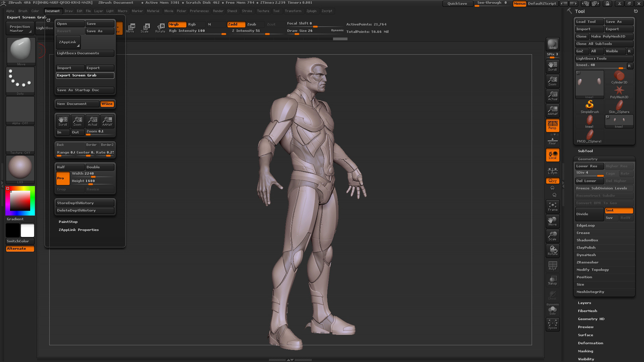This screenshot has width=644, height=362.
Task: Toggle Persp perspective mode
Action: (552, 125)
